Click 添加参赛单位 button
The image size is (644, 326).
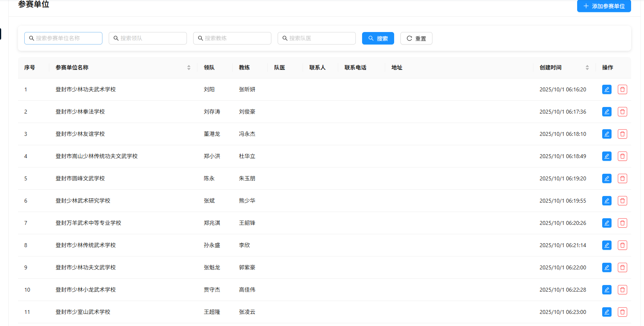(604, 6)
